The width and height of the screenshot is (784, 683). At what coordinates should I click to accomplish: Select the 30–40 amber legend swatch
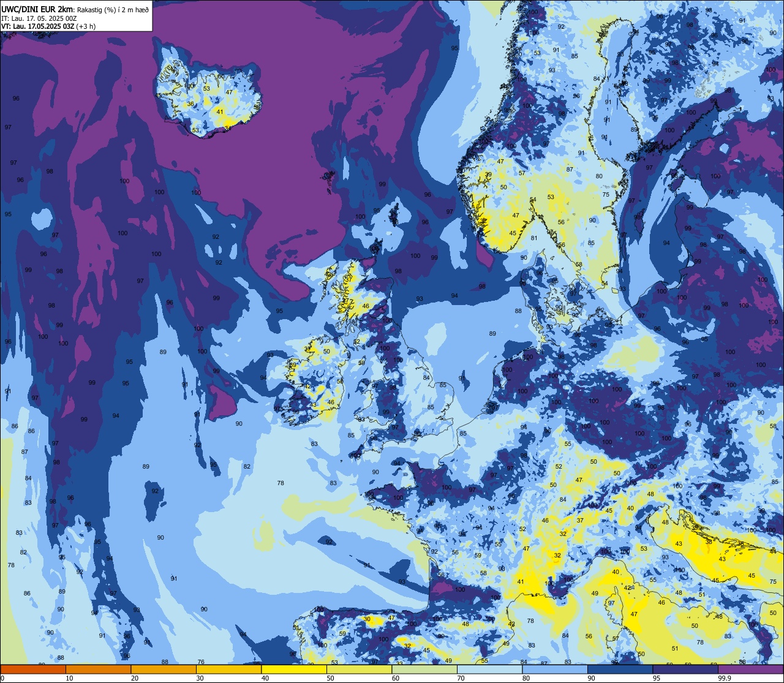(x=228, y=669)
